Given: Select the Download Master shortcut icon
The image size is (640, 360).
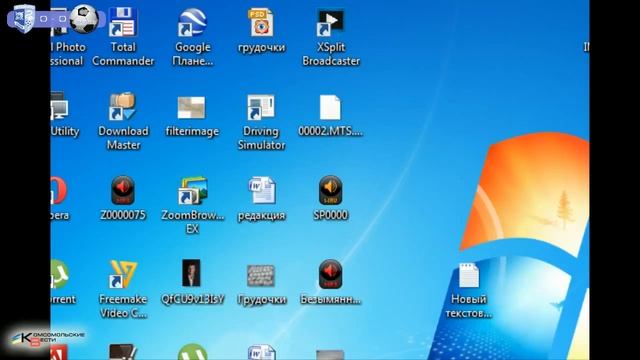Looking at the screenshot, I should coord(122,107).
